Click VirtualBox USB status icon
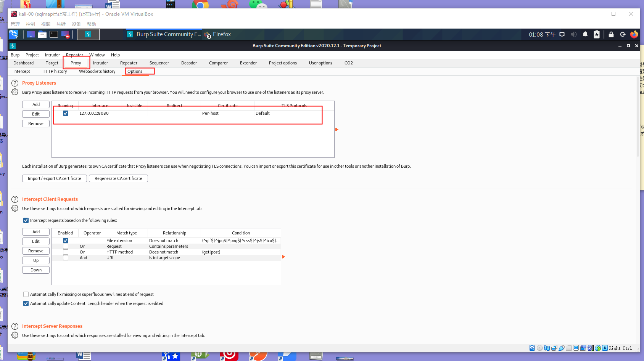644x361 pixels. point(562,348)
